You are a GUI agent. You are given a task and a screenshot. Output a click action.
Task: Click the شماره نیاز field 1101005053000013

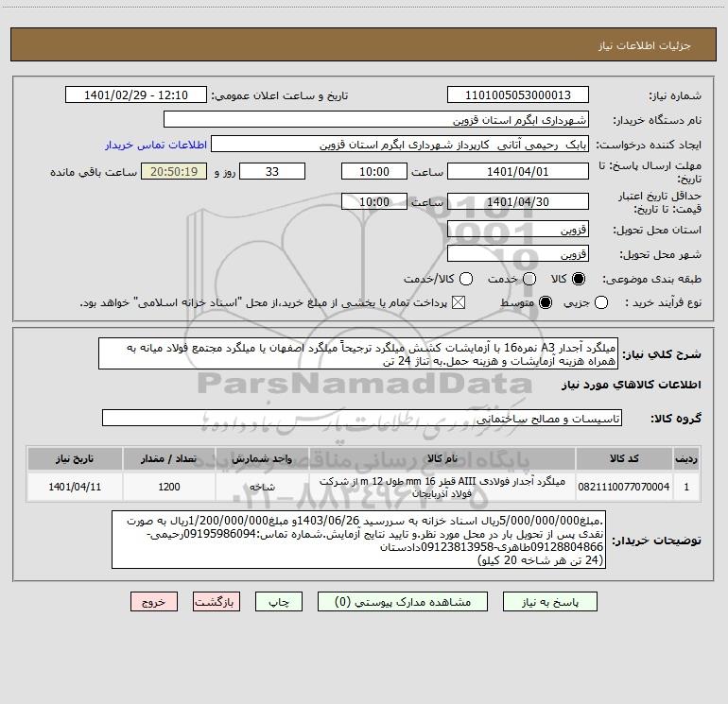[x=518, y=94]
